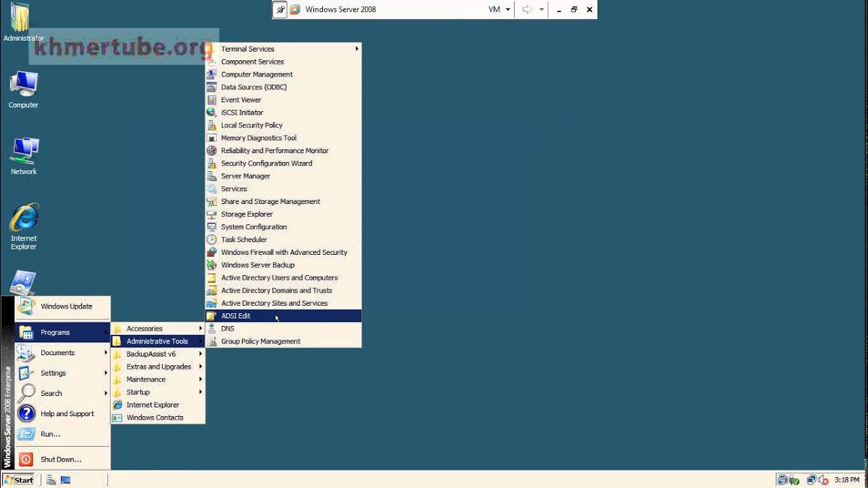Click the Storage Explorer icon

point(212,214)
